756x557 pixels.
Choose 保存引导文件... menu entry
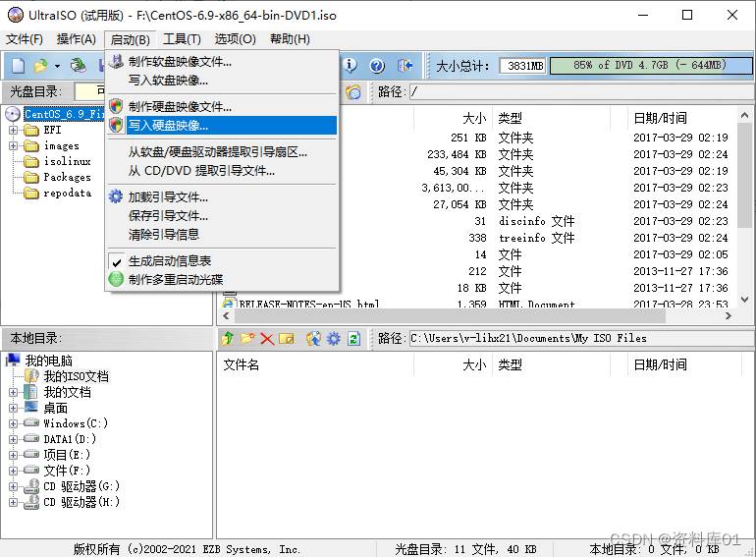coord(222,215)
